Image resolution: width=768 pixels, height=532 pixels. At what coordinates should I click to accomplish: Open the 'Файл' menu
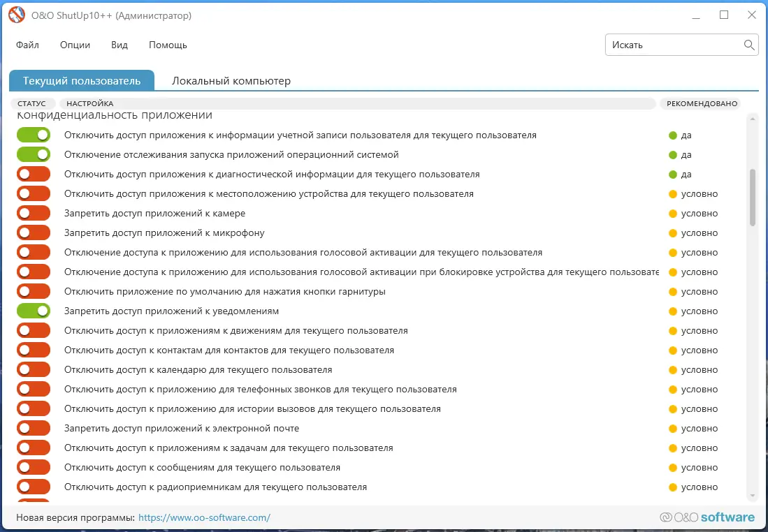pyautogui.click(x=27, y=45)
